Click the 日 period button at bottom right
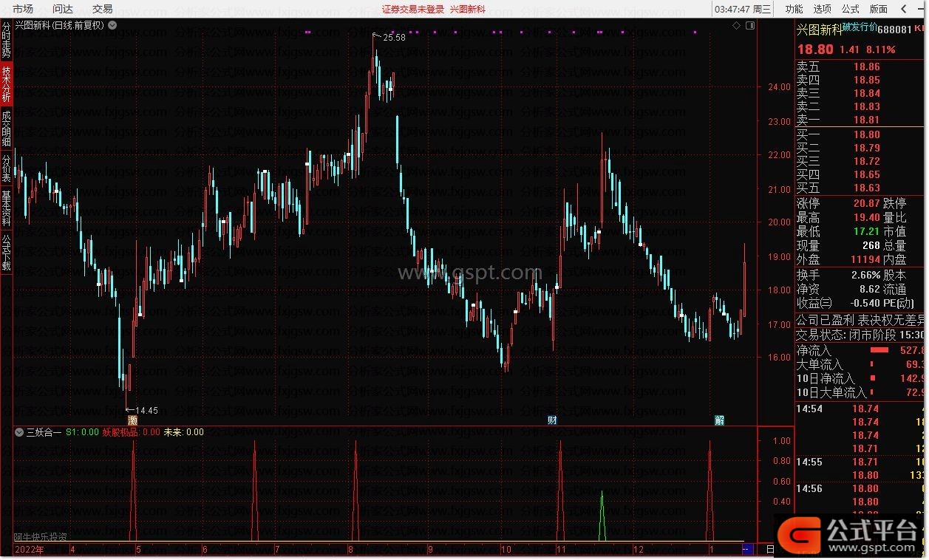Screen dimensions: 929x560 click(769, 549)
